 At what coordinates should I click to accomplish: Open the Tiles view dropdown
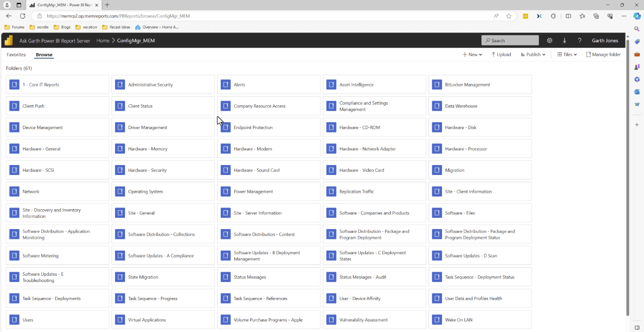[567, 54]
